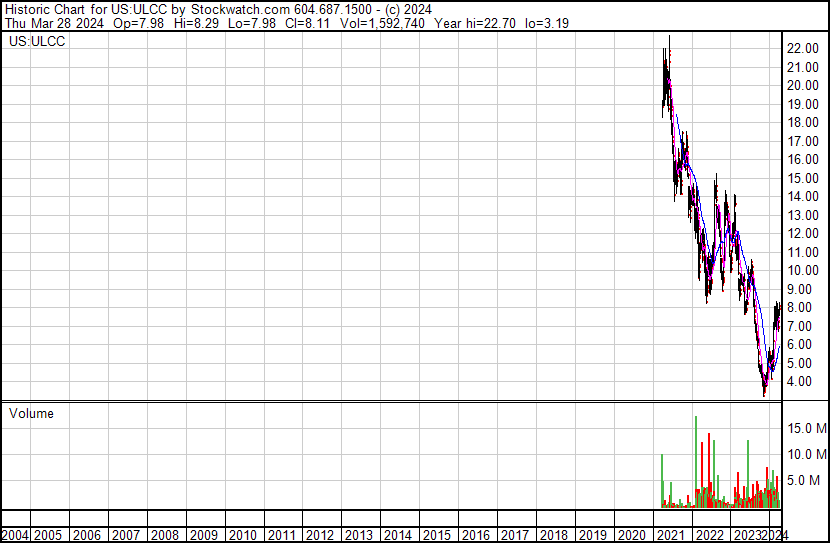Click the 2024 year label
This screenshot has height=543, width=830.
[x=774, y=535]
